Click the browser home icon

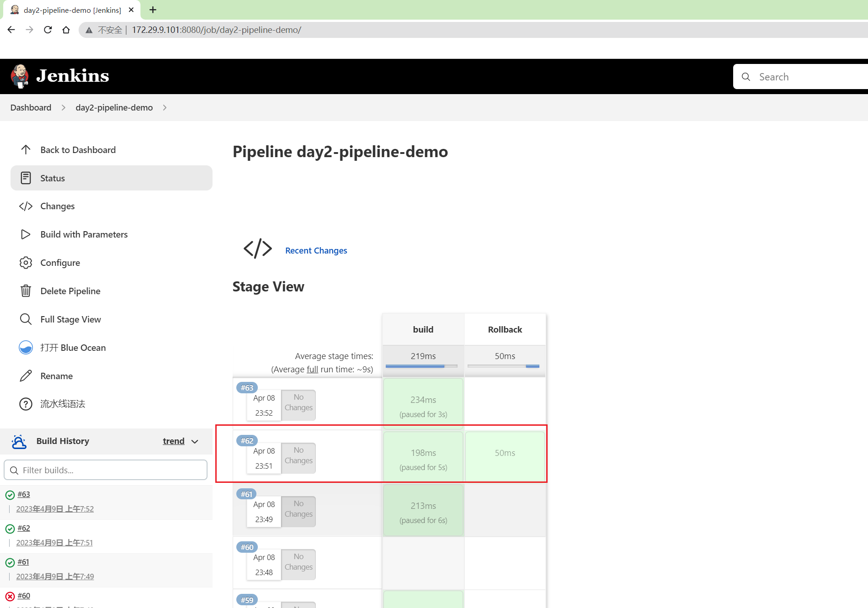click(x=66, y=30)
